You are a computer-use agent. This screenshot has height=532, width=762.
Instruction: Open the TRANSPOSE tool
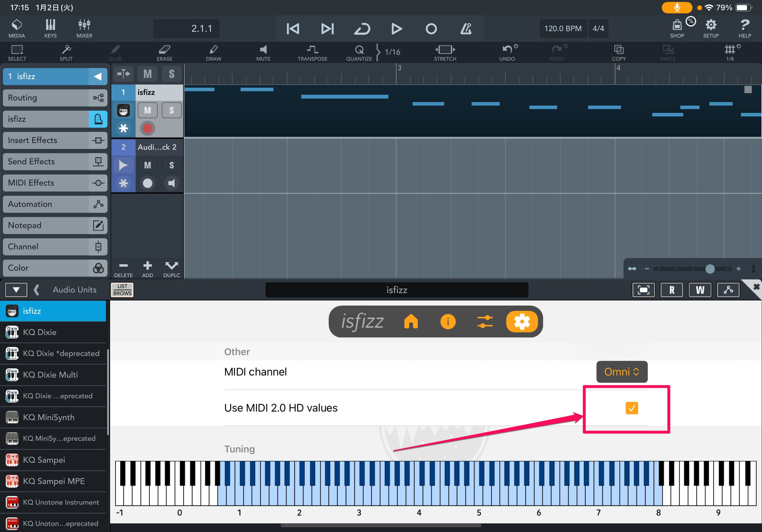coord(312,53)
